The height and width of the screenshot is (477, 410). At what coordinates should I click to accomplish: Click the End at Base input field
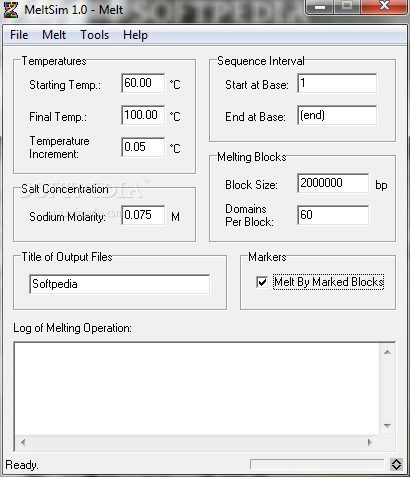click(x=337, y=115)
